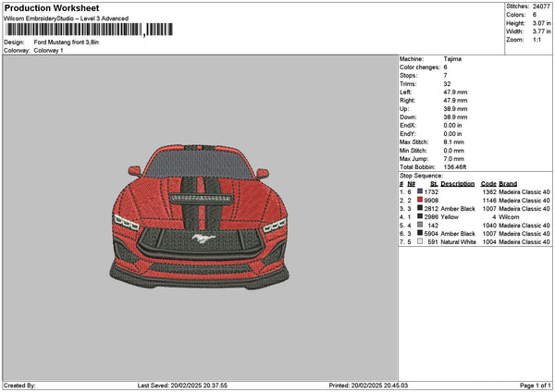Click the gray swatch in stop 5
555x392 pixels.
[420, 226]
